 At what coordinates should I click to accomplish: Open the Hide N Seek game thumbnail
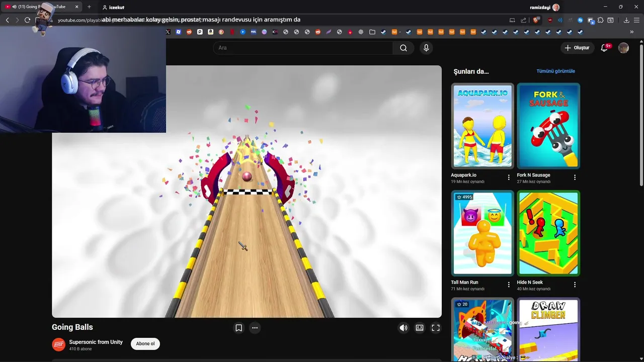pyautogui.click(x=548, y=233)
